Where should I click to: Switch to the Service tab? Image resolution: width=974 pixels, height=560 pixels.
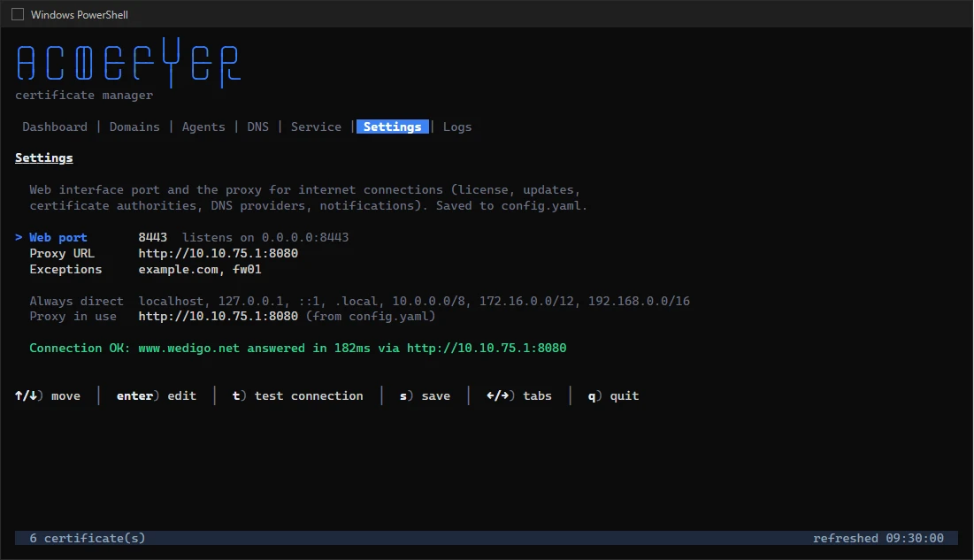coord(316,127)
